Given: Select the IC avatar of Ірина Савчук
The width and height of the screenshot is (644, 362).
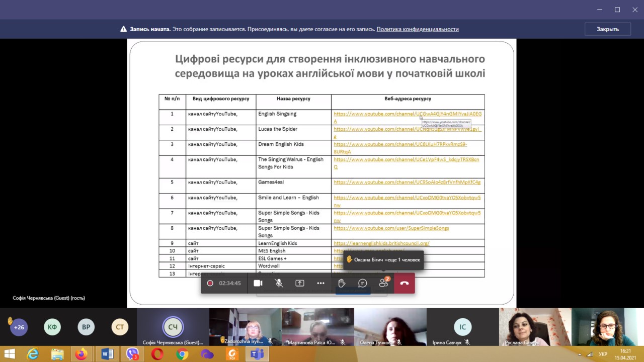Looking at the screenshot, I should pyautogui.click(x=462, y=327).
